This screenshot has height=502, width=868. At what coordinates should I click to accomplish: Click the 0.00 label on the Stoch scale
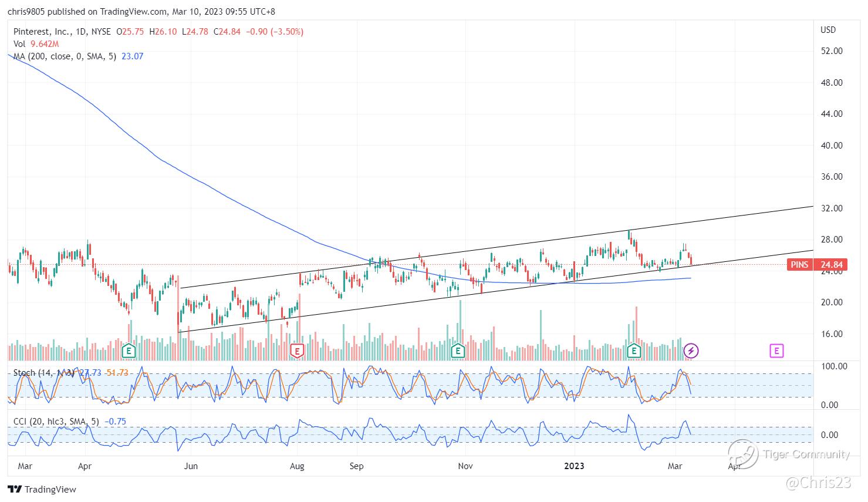[829, 405]
